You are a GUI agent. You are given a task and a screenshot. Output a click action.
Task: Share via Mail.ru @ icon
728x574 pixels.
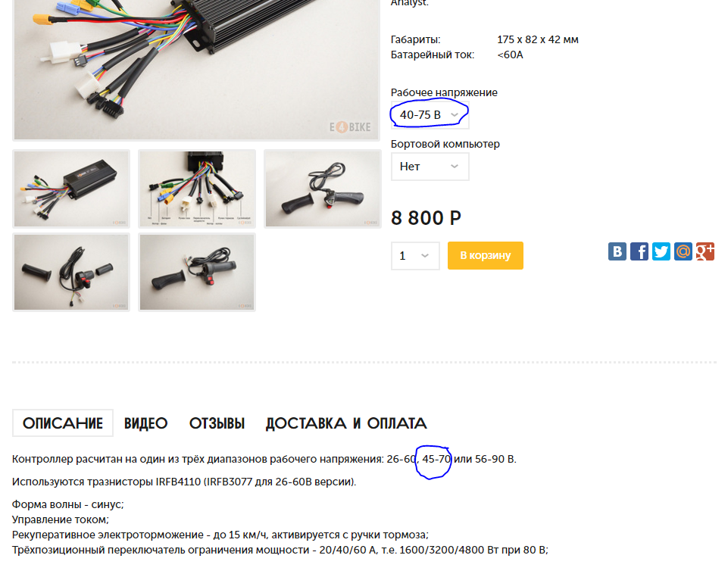(x=683, y=251)
